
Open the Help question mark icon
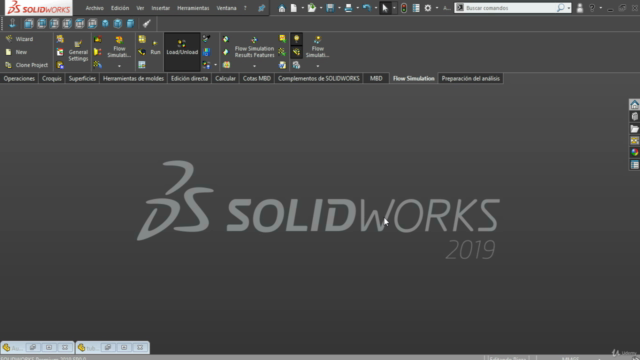coord(592,8)
